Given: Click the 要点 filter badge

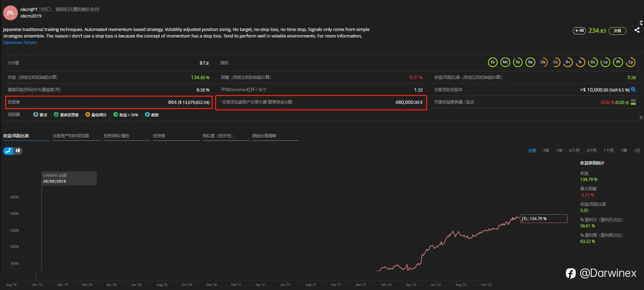Looking at the screenshot, I should 40,115.
